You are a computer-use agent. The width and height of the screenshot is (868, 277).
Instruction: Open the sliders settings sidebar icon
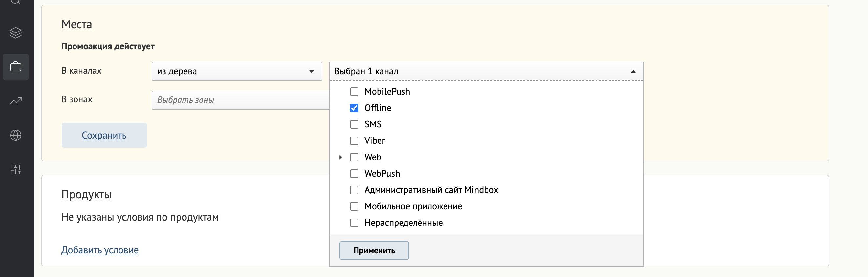pos(15,169)
